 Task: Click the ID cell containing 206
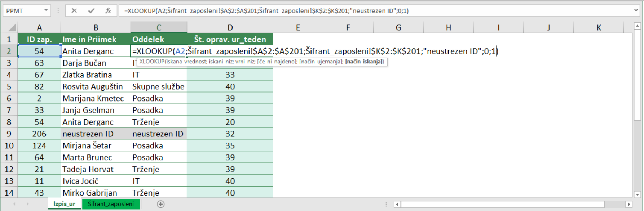tap(39, 134)
